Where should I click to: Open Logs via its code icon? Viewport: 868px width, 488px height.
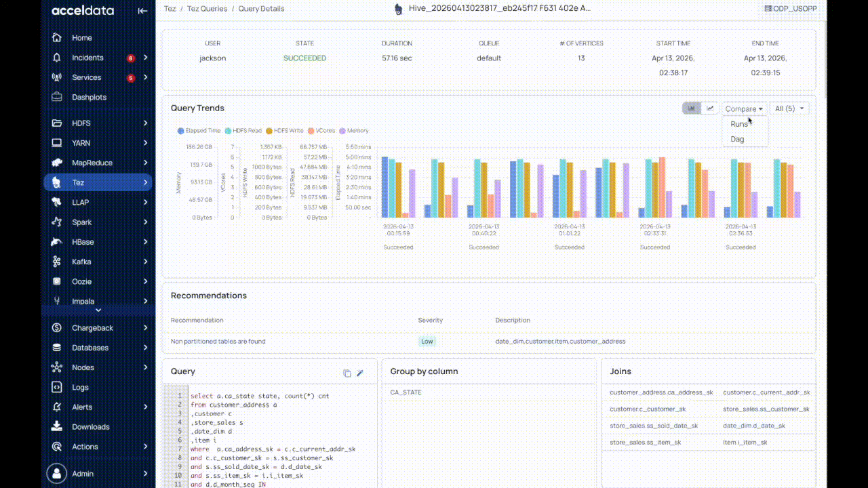coord(57,387)
